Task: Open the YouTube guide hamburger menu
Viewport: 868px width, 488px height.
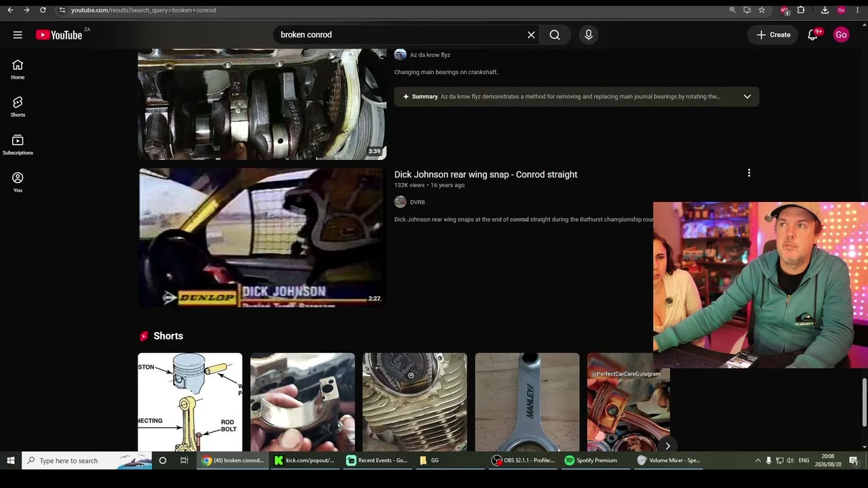Action: 18,35
